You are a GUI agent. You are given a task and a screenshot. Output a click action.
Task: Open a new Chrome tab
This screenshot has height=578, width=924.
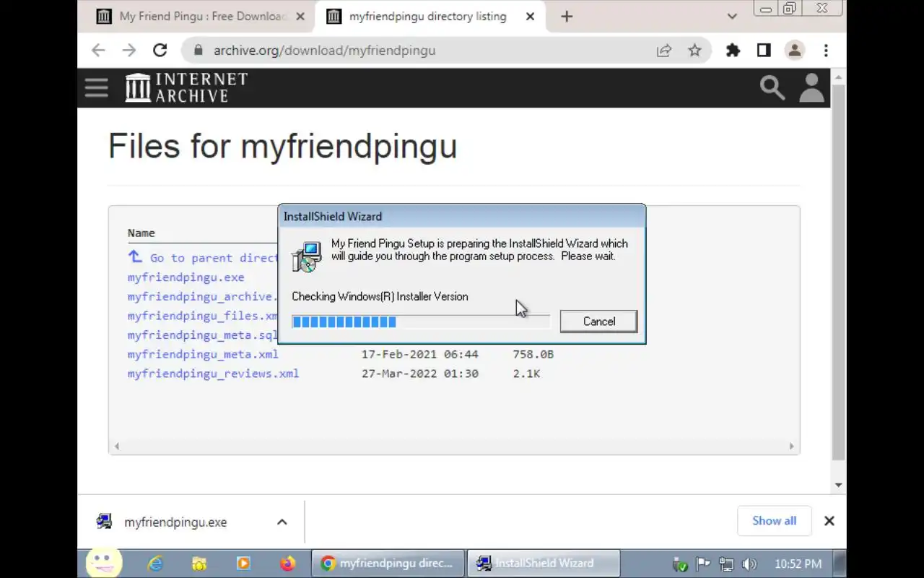(567, 17)
